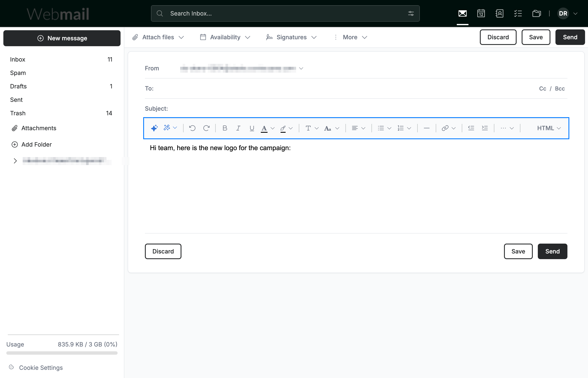Click the New message button

click(62, 38)
